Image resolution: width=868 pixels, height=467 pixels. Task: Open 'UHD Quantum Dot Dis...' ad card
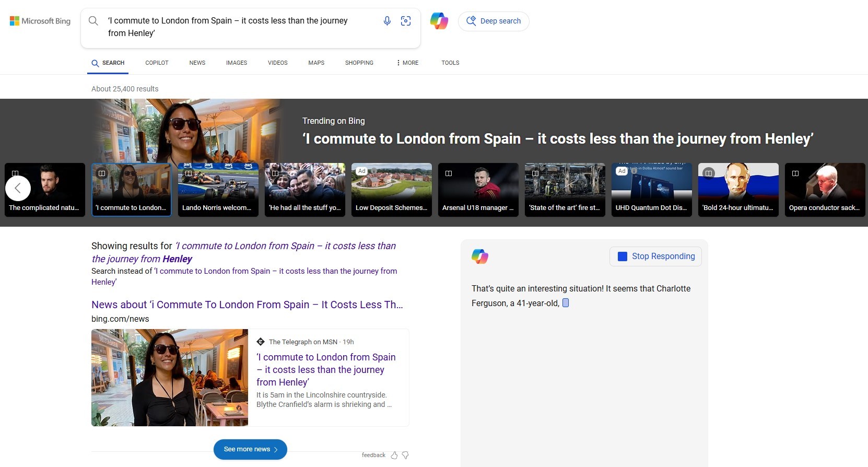652,190
